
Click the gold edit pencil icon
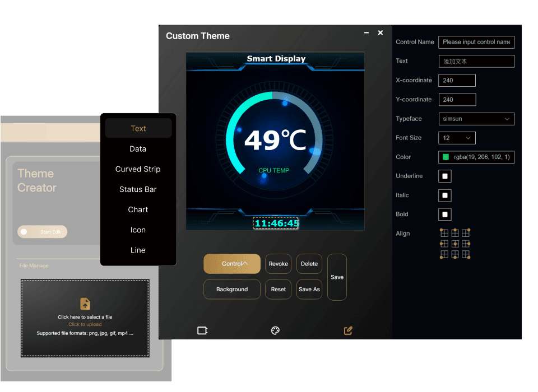click(x=348, y=330)
